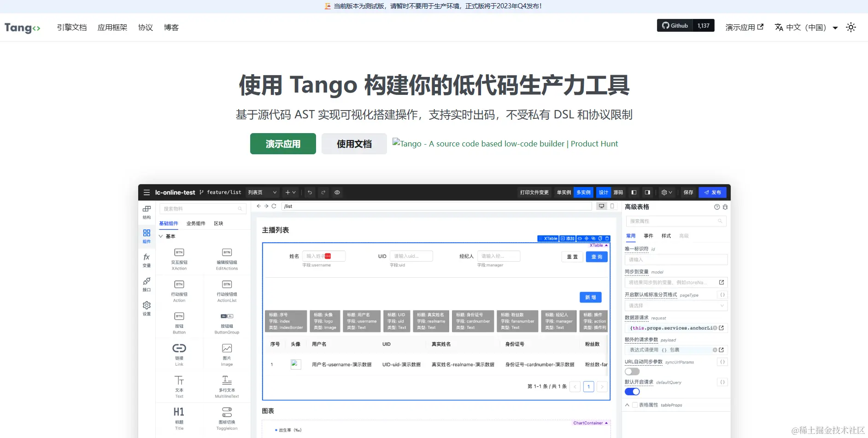This screenshot has height=438, width=868.
Task: Open 应用框架 in the navbar
Action: pos(112,28)
